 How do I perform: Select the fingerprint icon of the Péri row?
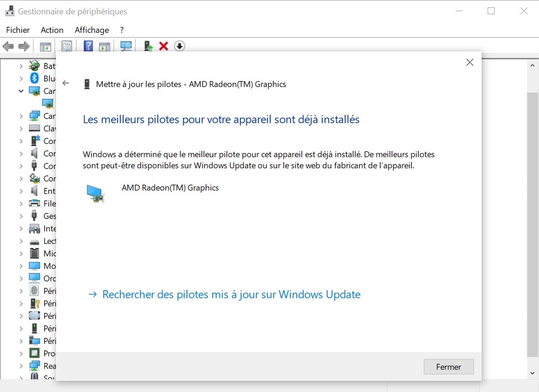pyautogui.click(x=34, y=291)
